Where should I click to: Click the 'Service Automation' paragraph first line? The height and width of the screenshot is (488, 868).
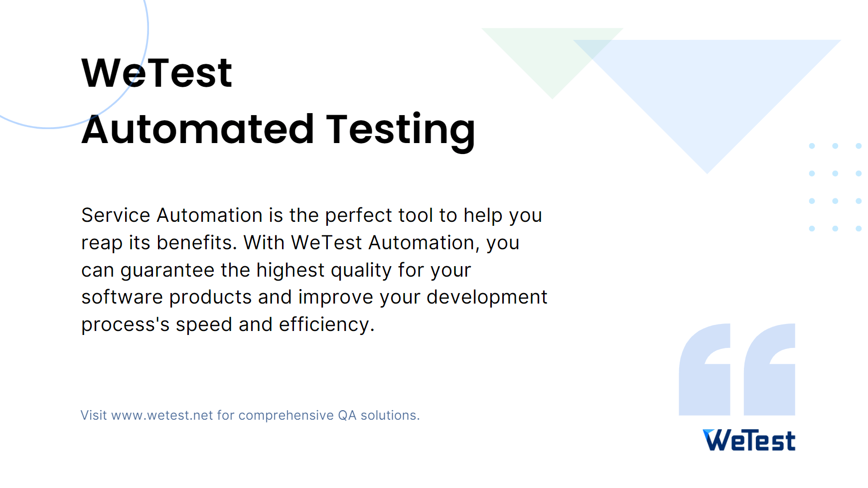point(311,216)
